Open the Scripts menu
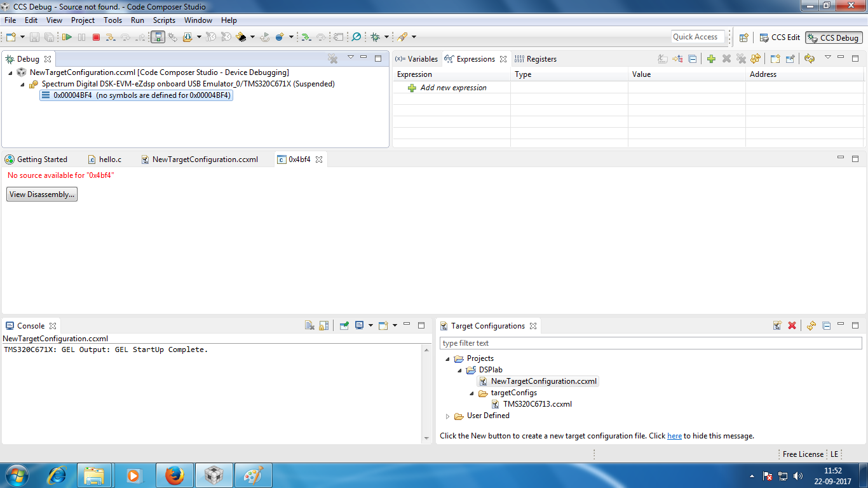868x488 pixels. click(164, 20)
